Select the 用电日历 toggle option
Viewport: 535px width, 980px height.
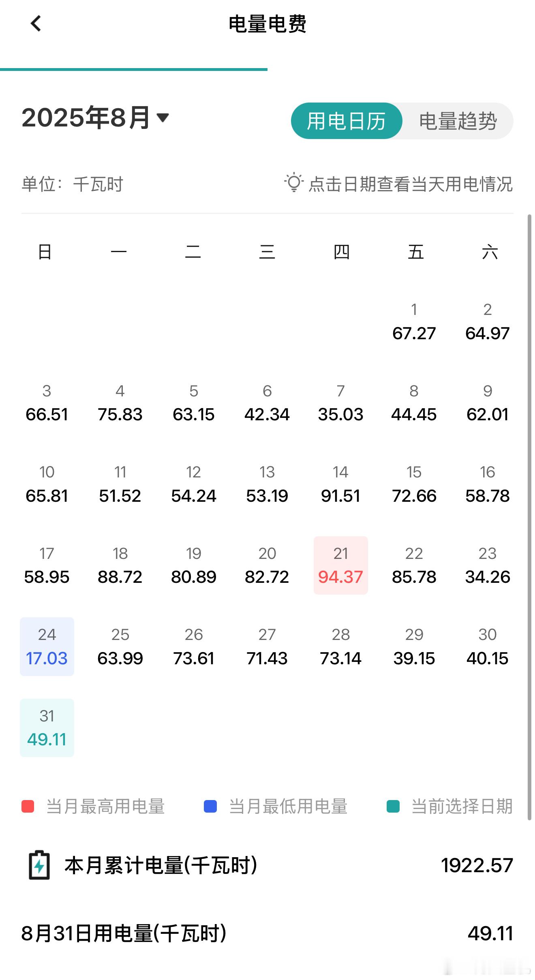347,121
